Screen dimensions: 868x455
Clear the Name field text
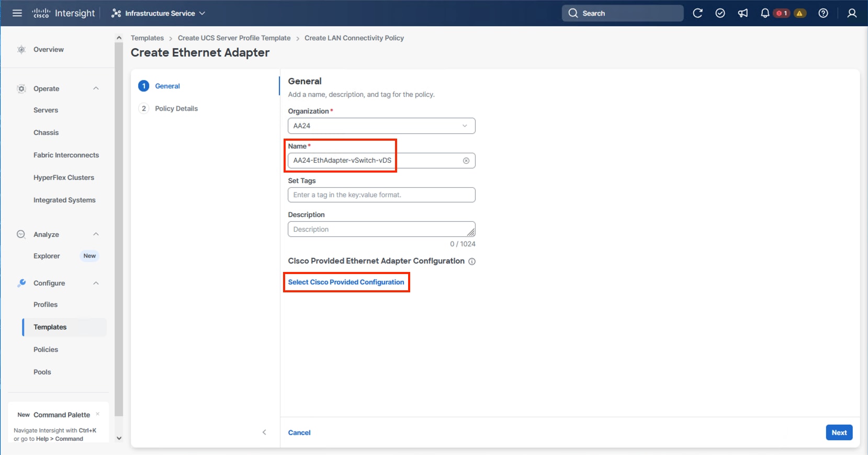tap(466, 161)
